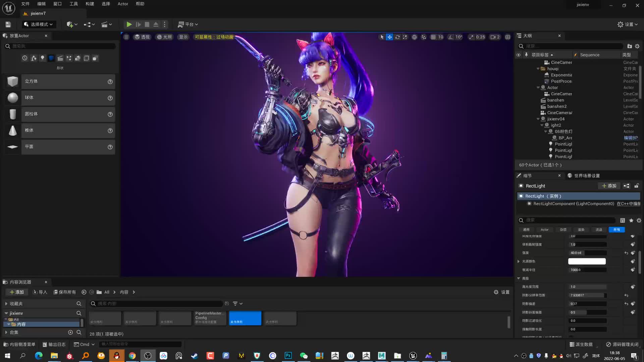Open the 编辑 menu
The height and width of the screenshot is (362, 644).
(x=42, y=4)
